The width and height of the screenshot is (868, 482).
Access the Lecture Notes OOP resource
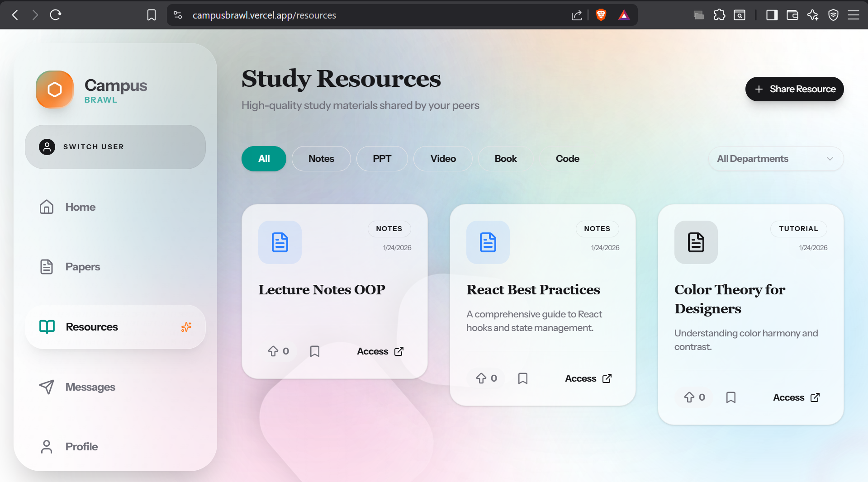click(380, 351)
